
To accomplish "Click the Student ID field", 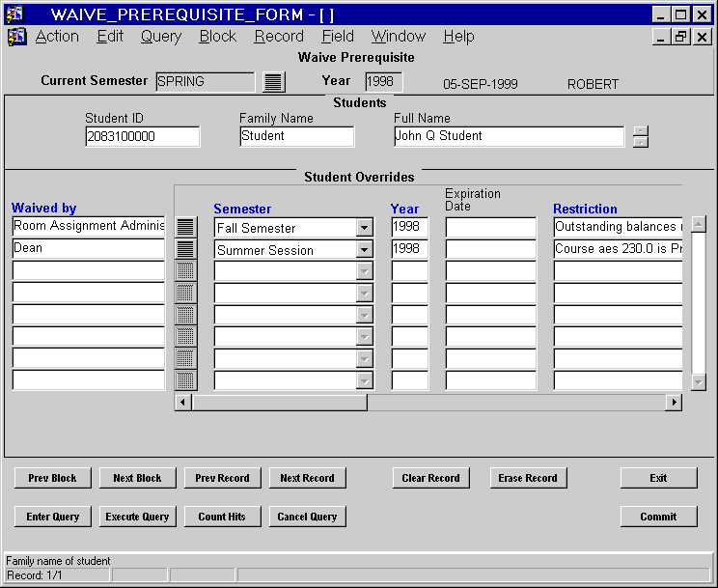I will pos(143,136).
